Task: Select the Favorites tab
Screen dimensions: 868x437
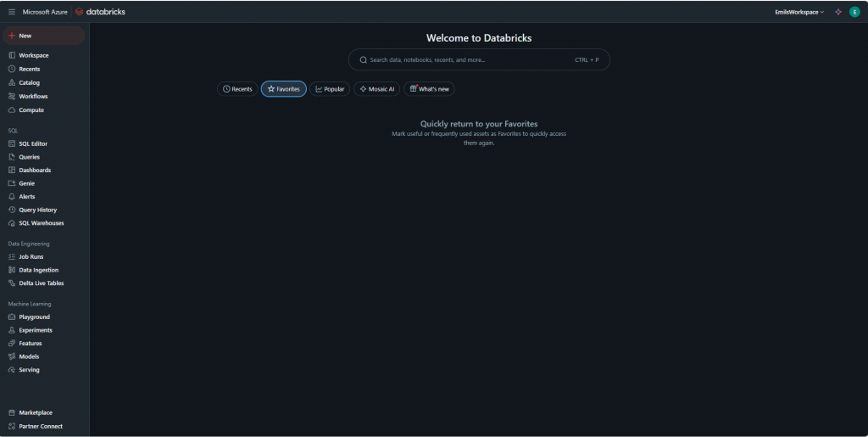Action: (x=283, y=88)
